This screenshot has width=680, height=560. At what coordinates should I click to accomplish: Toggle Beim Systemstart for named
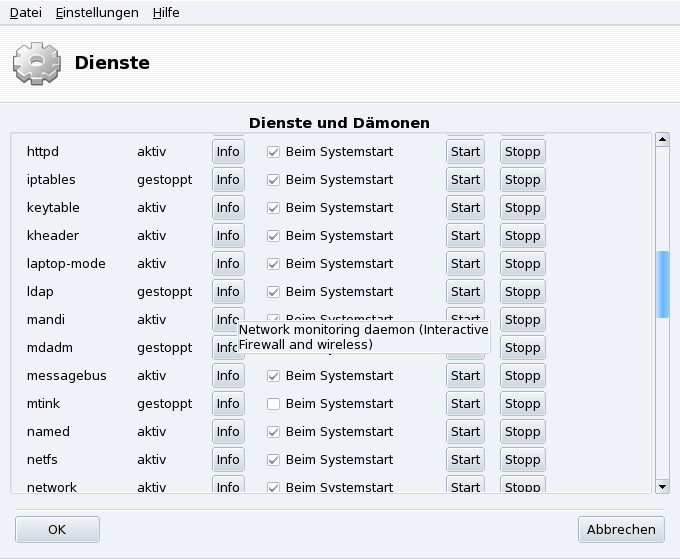click(273, 432)
